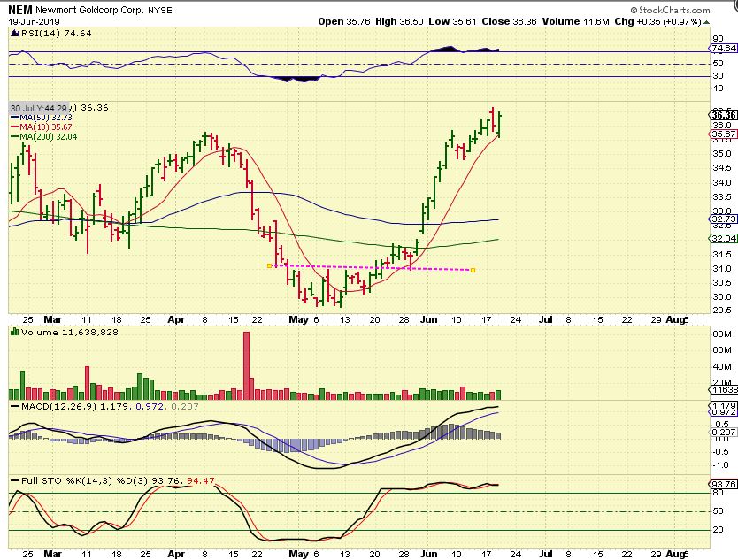This screenshot has height=560, width=738.
Task: Select the left yellow handle of pink dashed line
Action: [x=269, y=265]
